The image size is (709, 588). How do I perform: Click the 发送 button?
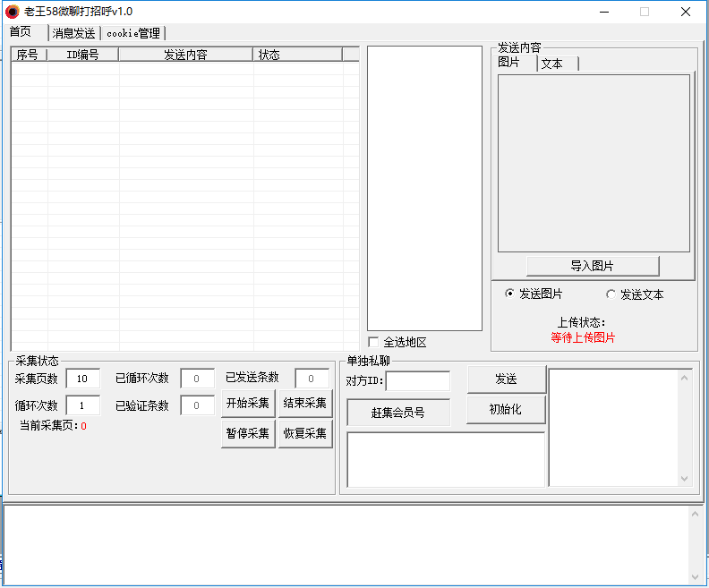tap(506, 379)
